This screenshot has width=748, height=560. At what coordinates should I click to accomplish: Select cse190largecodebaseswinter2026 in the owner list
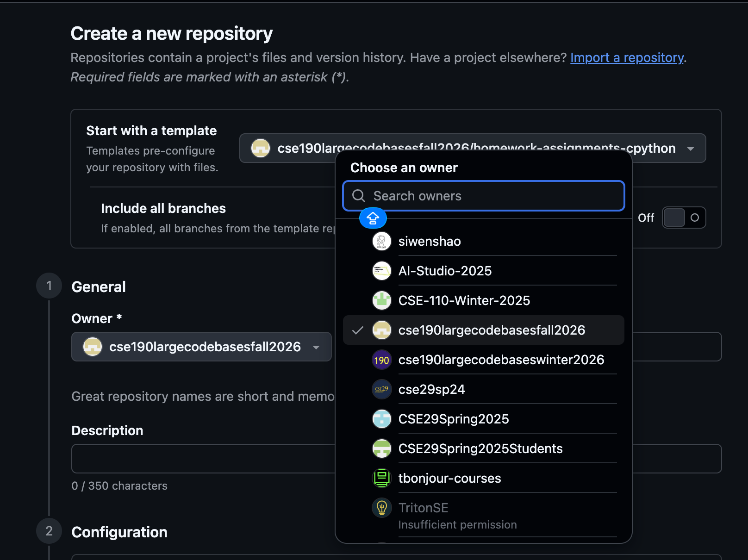click(x=484, y=360)
